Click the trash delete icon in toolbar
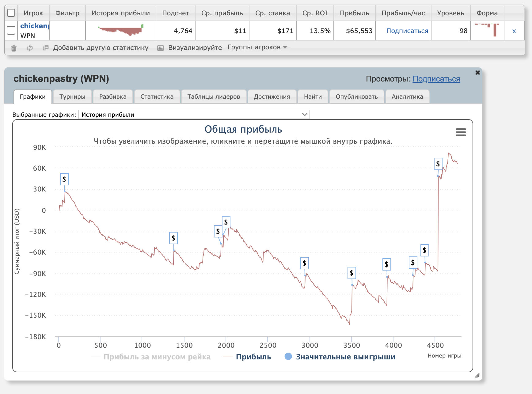 pyautogui.click(x=14, y=48)
